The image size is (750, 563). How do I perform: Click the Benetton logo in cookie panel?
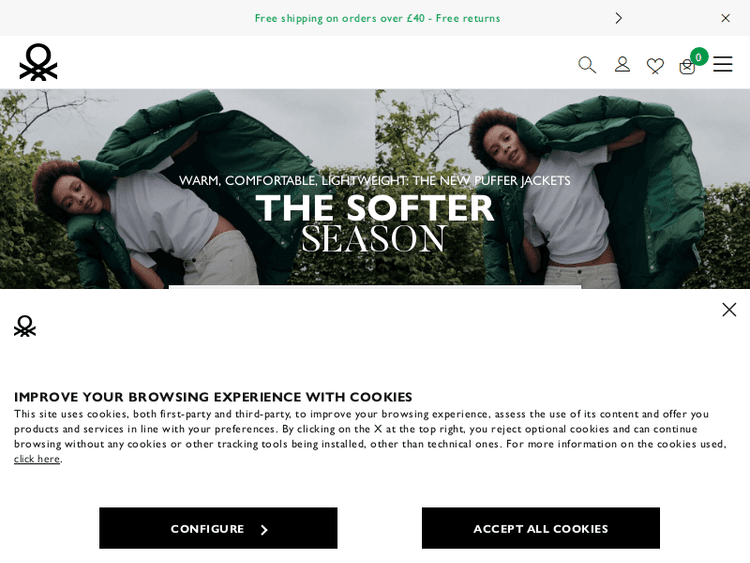coord(25,326)
